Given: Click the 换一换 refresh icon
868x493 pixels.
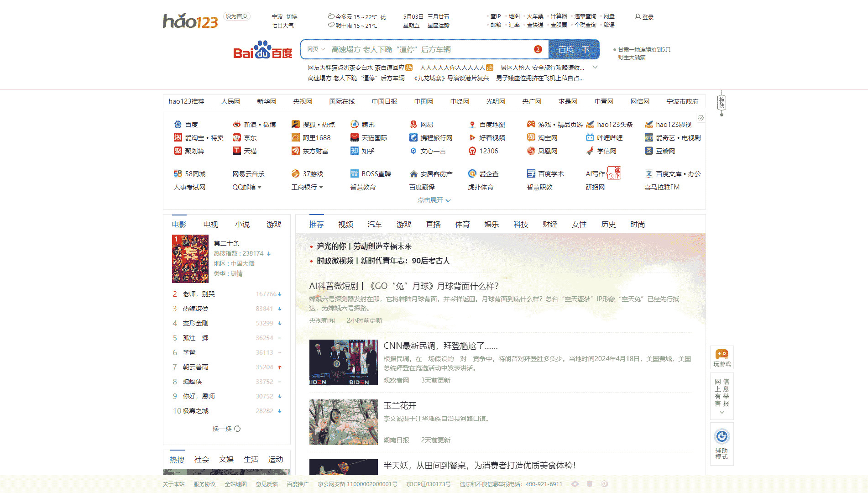Looking at the screenshot, I should point(237,429).
